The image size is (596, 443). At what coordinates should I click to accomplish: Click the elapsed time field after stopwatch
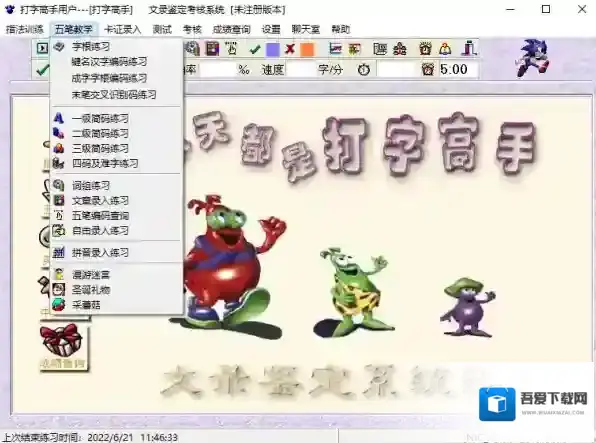click(x=397, y=70)
